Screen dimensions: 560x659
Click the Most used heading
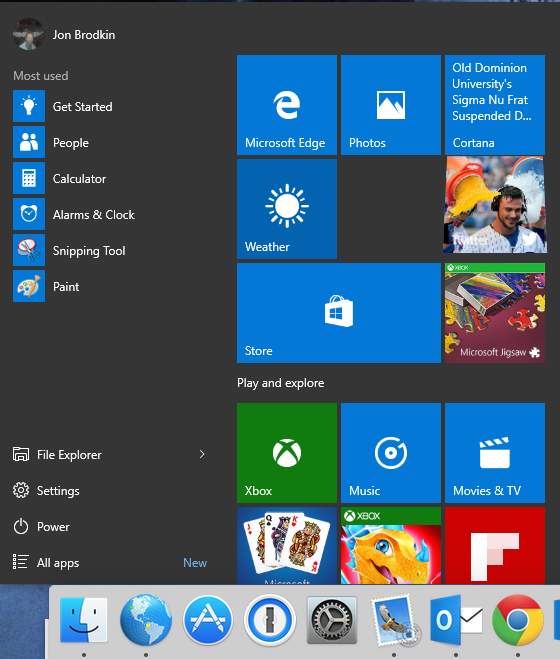(40, 76)
